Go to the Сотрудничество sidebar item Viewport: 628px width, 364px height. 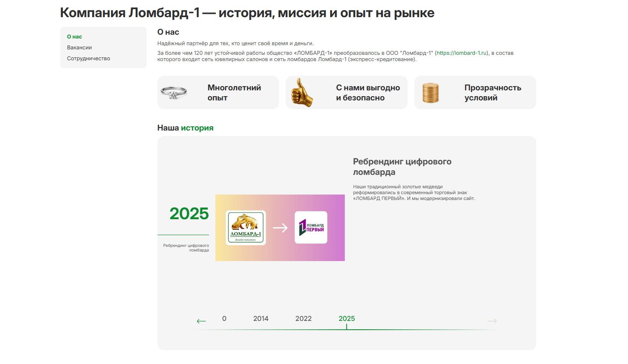click(88, 59)
